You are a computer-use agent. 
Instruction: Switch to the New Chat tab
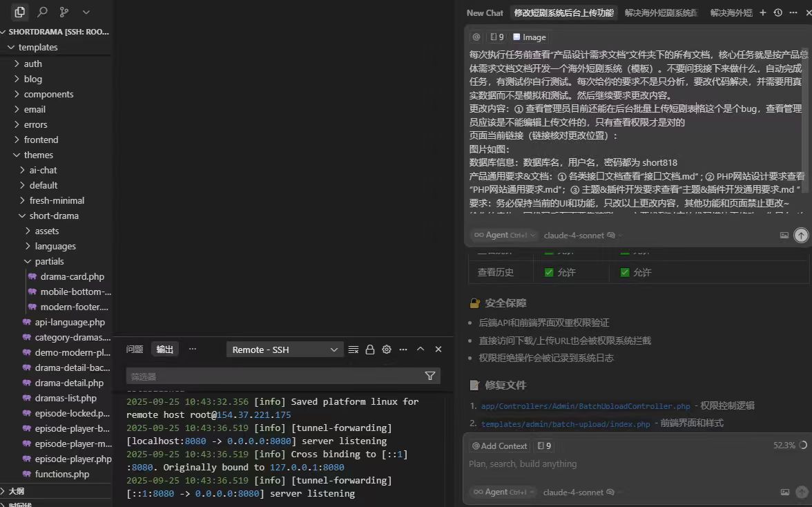tap(485, 13)
